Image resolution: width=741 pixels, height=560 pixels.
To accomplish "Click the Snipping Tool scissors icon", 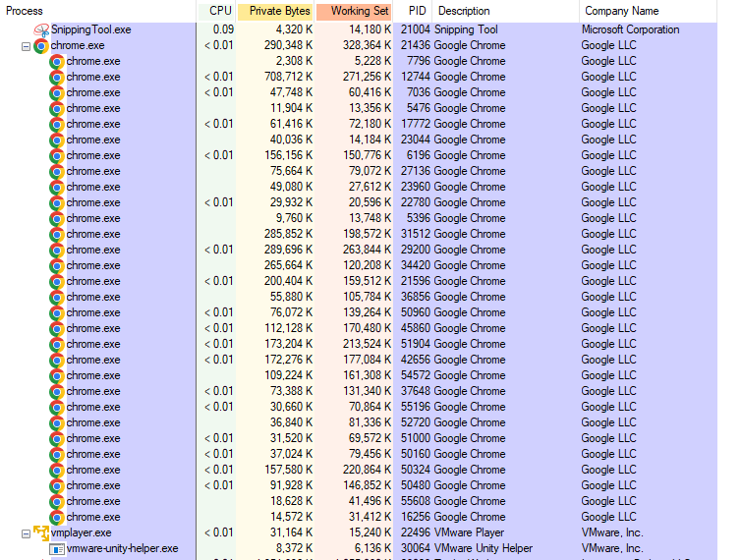I will 41,30.
